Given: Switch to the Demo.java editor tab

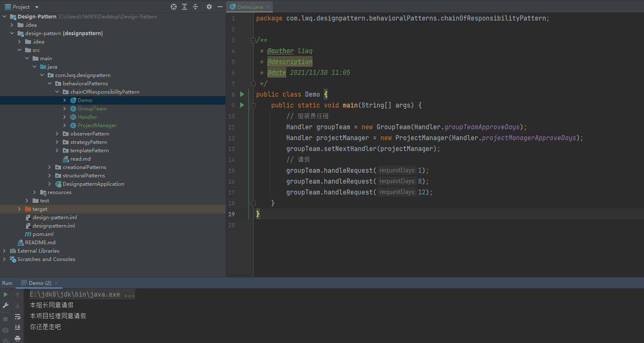Looking at the screenshot, I should (246, 7).
